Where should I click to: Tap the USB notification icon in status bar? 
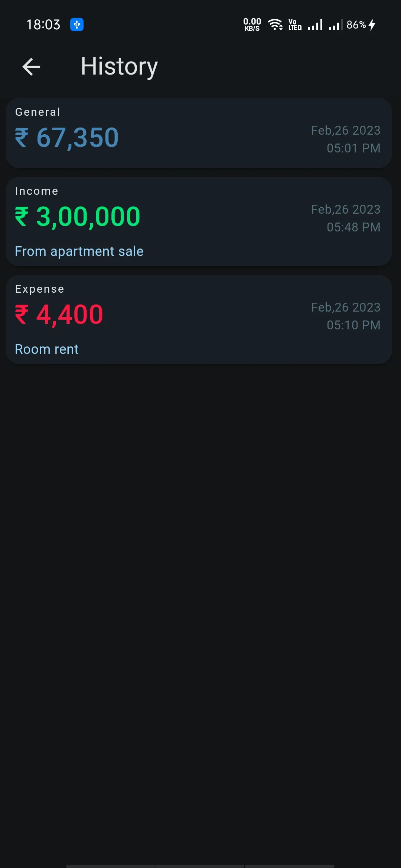(x=77, y=25)
